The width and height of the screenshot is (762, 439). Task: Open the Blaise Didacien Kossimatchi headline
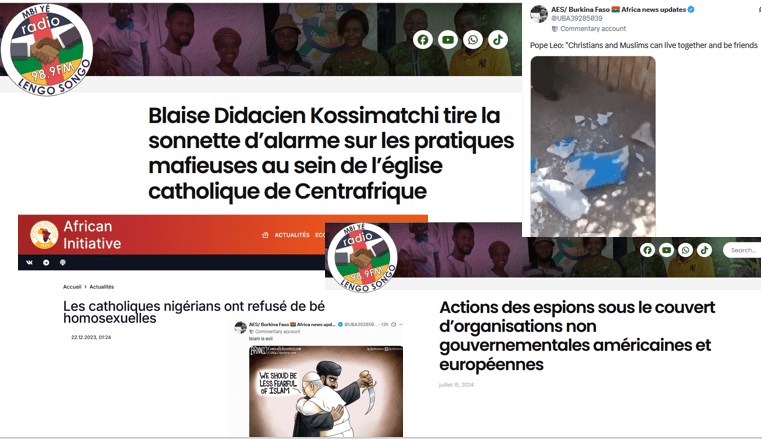[331, 153]
